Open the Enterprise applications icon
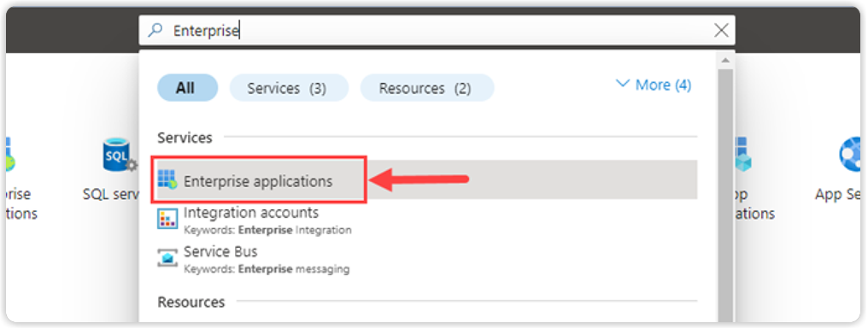Screen dimensions: 868x329 pyautogui.click(x=167, y=180)
